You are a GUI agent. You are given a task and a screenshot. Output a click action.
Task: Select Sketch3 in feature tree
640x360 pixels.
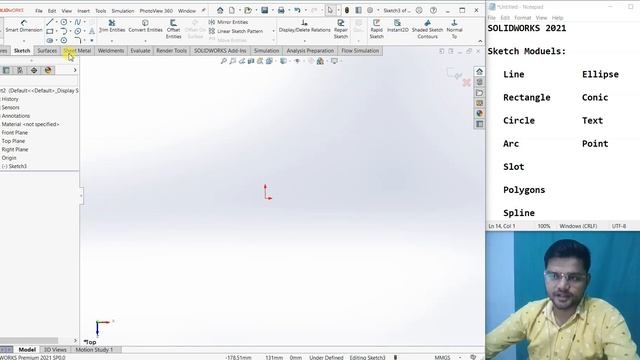pos(14,166)
